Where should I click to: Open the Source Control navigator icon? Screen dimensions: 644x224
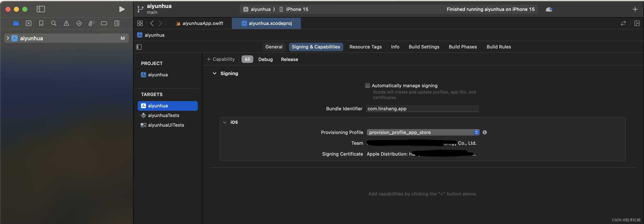29,23
